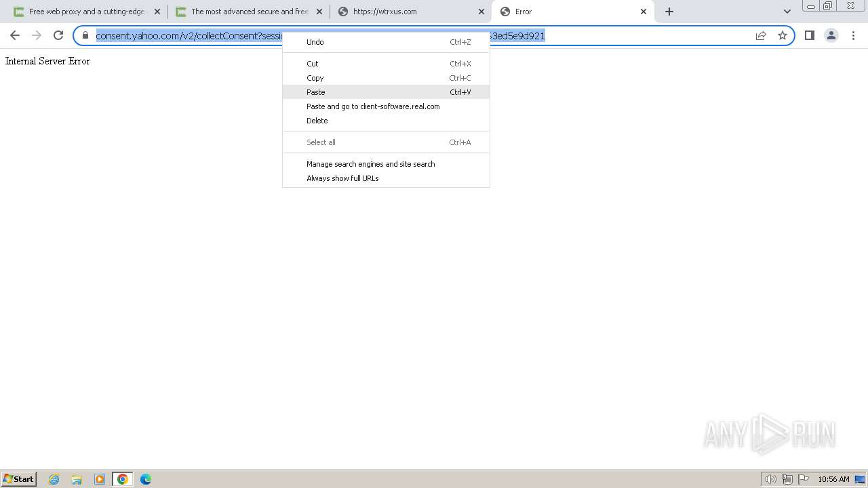Close the Error tab
868x488 pixels.
click(x=644, y=12)
